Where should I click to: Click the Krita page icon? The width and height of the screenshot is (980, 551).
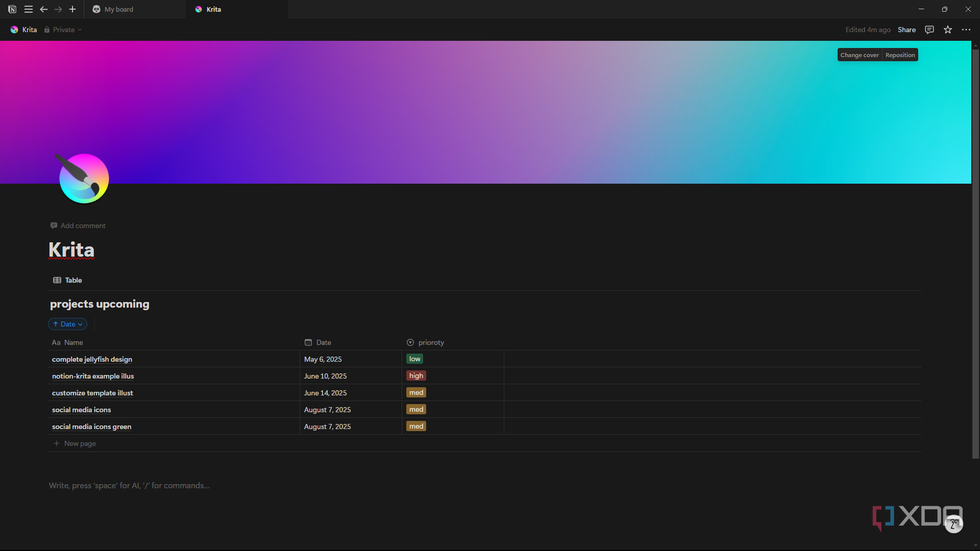(x=83, y=178)
